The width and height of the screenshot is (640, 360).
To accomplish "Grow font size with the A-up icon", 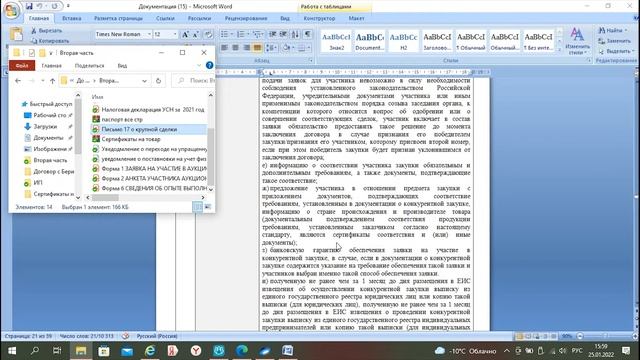I will coord(185,34).
